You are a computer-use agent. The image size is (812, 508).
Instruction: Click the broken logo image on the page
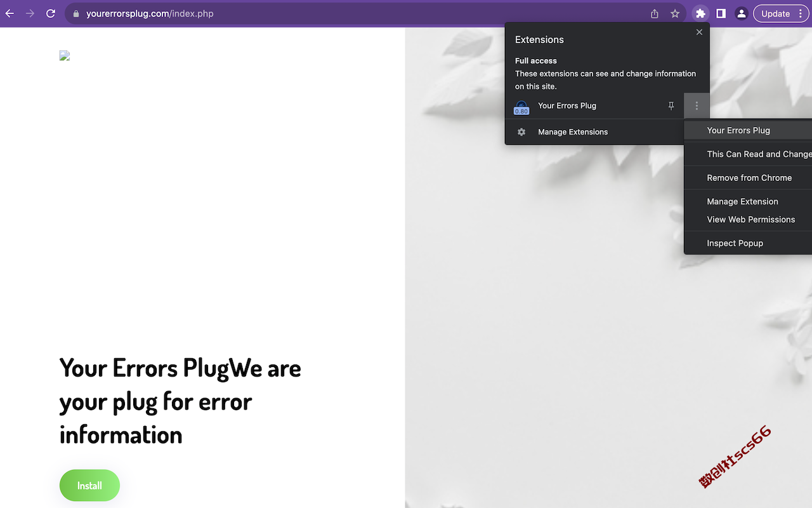pyautogui.click(x=65, y=56)
